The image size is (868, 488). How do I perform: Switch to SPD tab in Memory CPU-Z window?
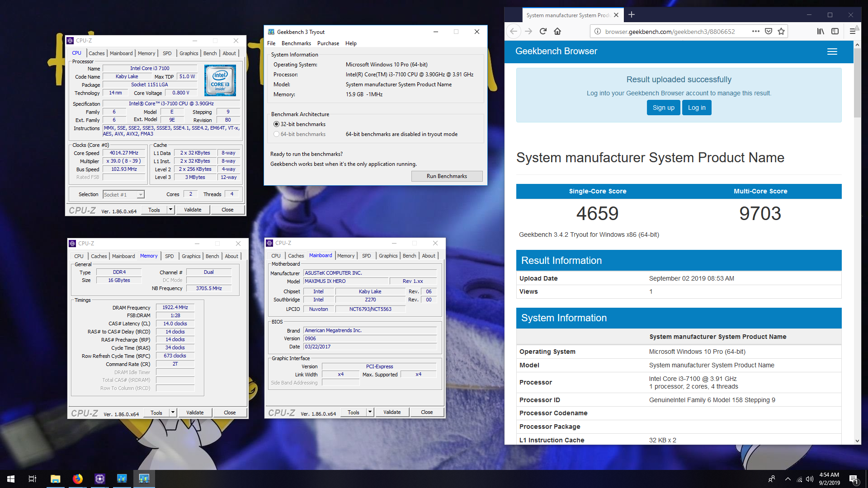pyautogui.click(x=170, y=256)
